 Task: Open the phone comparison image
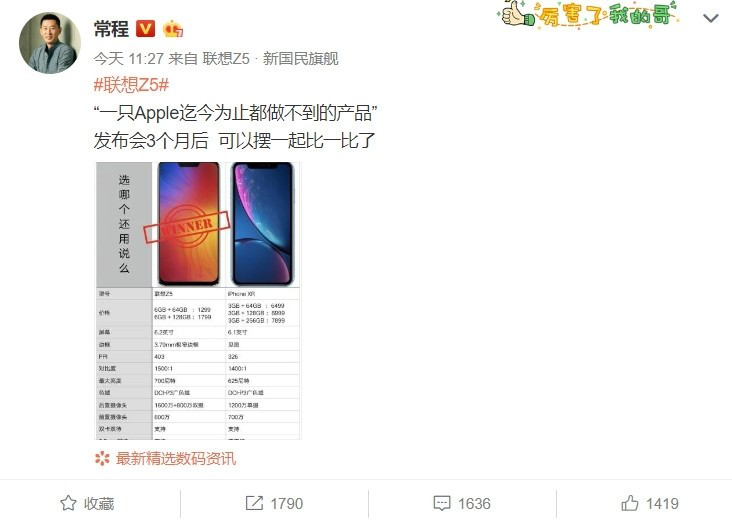coord(198,301)
